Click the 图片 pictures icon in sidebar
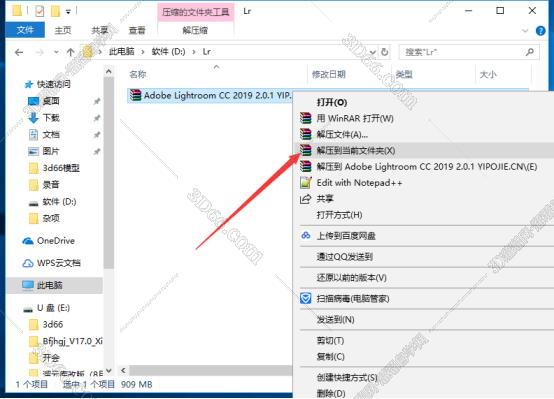Viewport: 554px width, 399px height. [33, 151]
